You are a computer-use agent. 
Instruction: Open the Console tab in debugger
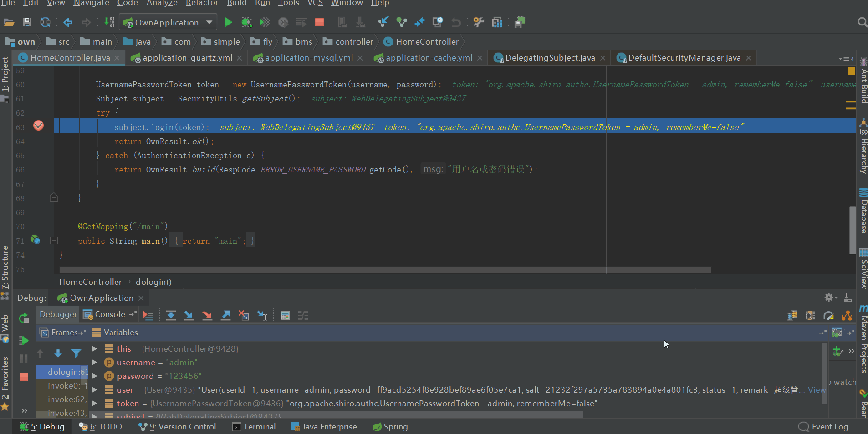(110, 314)
